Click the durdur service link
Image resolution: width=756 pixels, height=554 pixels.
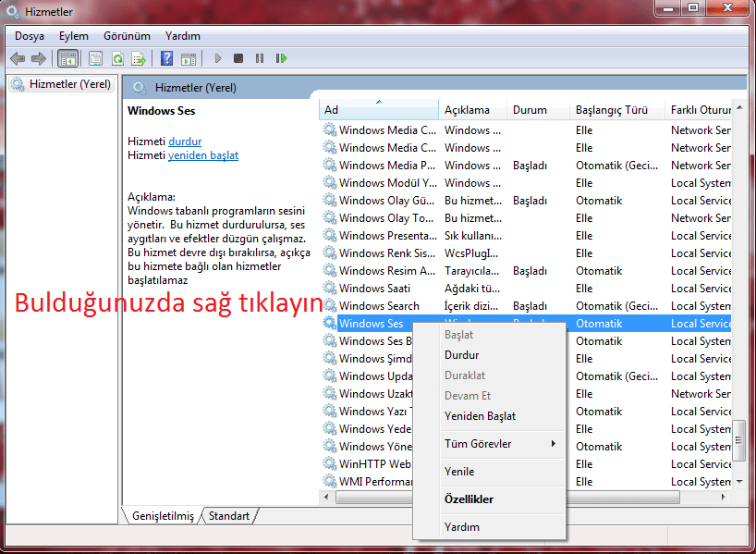185,142
